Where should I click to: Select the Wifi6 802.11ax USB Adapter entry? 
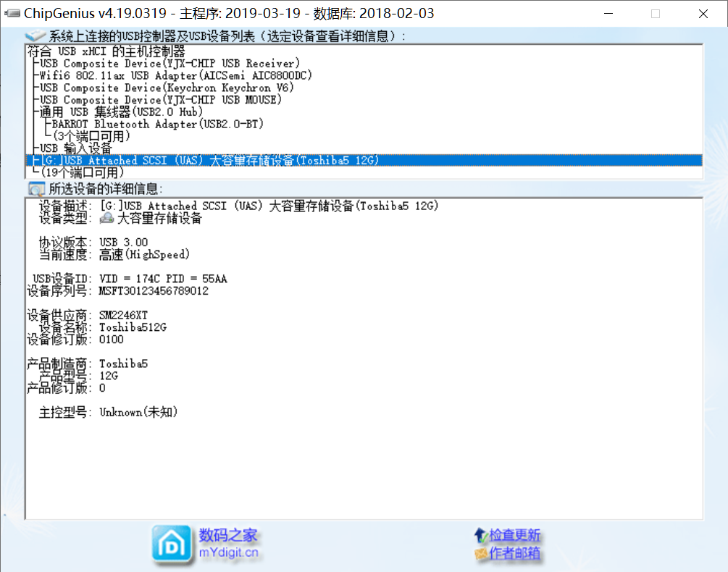pyautogui.click(x=176, y=76)
